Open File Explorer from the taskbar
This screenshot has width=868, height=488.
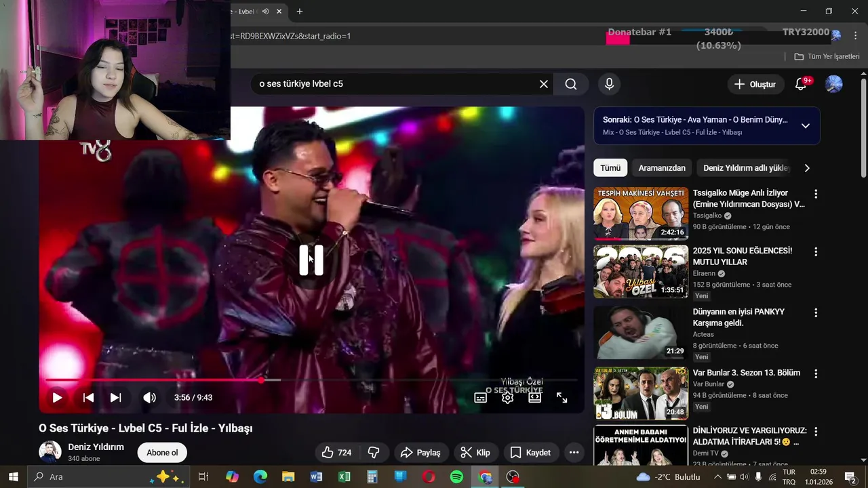288,476
